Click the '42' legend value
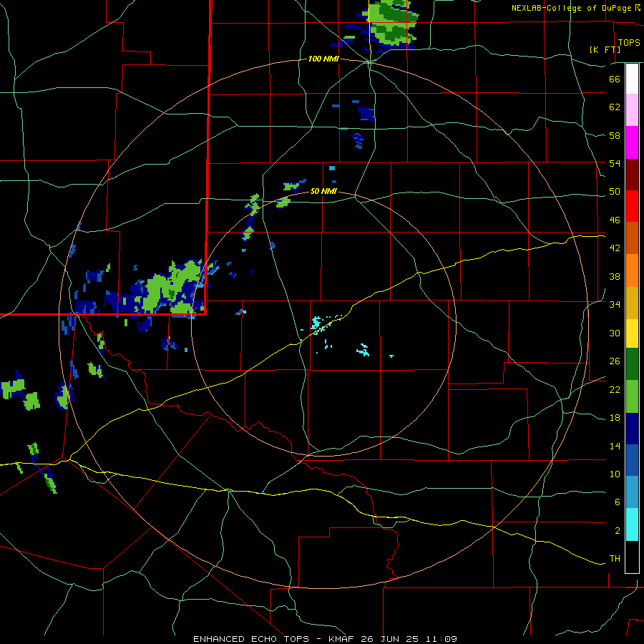This screenshot has width=644, height=644. (x=615, y=248)
